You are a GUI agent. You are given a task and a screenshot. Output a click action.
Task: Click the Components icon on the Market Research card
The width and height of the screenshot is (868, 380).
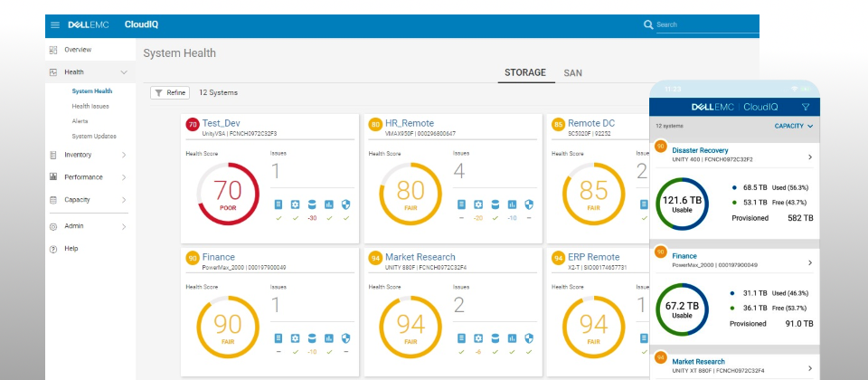click(x=461, y=337)
